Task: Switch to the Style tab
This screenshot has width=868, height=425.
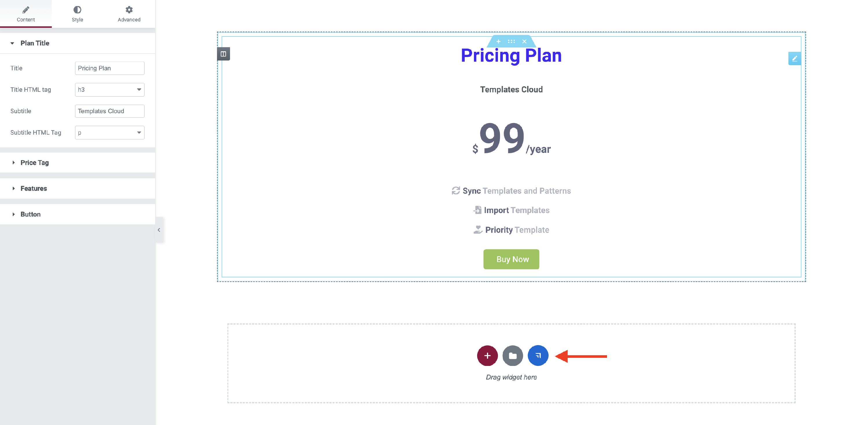Action: click(77, 14)
